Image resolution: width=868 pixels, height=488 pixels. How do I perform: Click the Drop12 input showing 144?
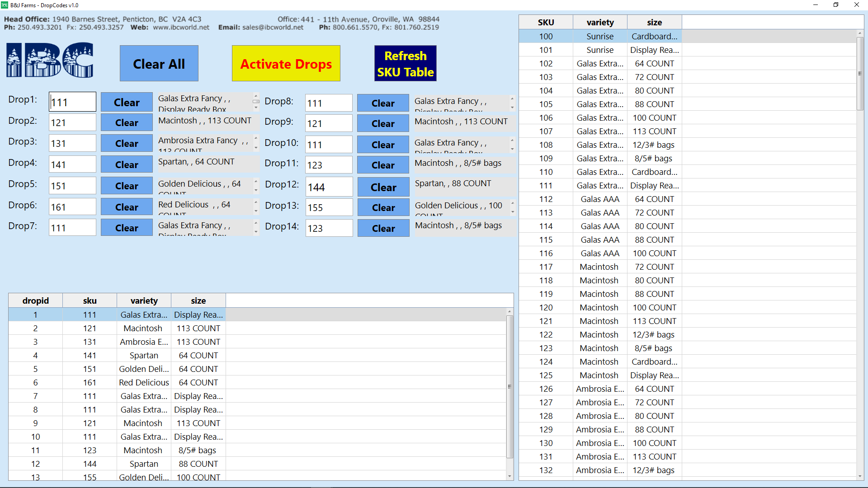click(329, 187)
